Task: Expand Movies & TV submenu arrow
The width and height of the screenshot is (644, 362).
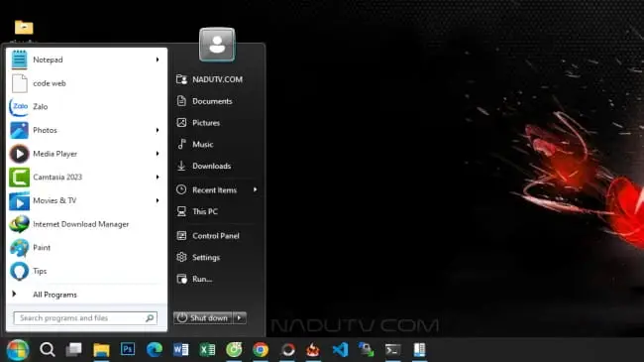Action: pyautogui.click(x=158, y=200)
